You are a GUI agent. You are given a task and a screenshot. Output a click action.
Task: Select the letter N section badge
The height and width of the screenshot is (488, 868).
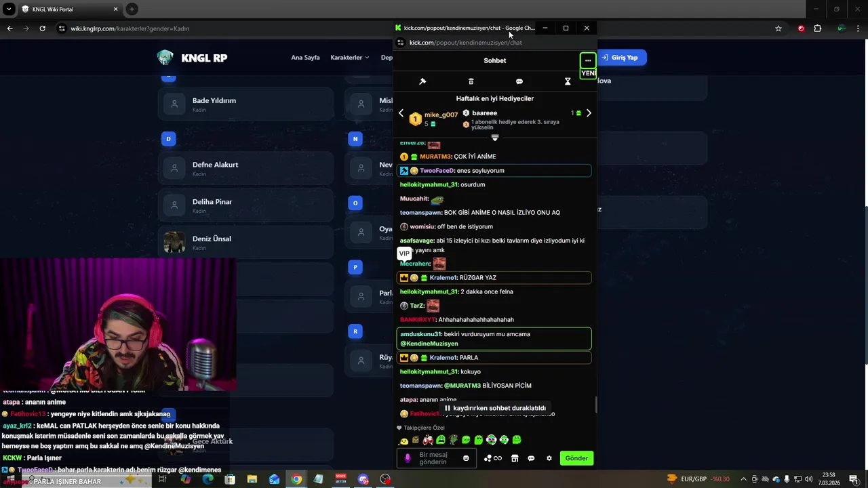coord(355,139)
